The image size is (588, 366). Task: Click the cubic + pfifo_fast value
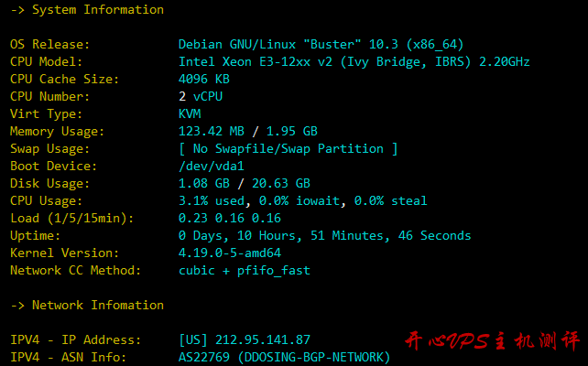point(245,271)
